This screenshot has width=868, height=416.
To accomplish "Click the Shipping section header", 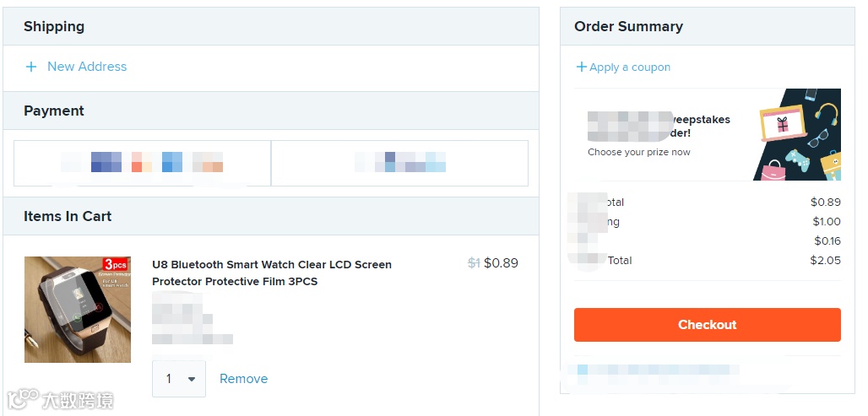I will [x=54, y=27].
